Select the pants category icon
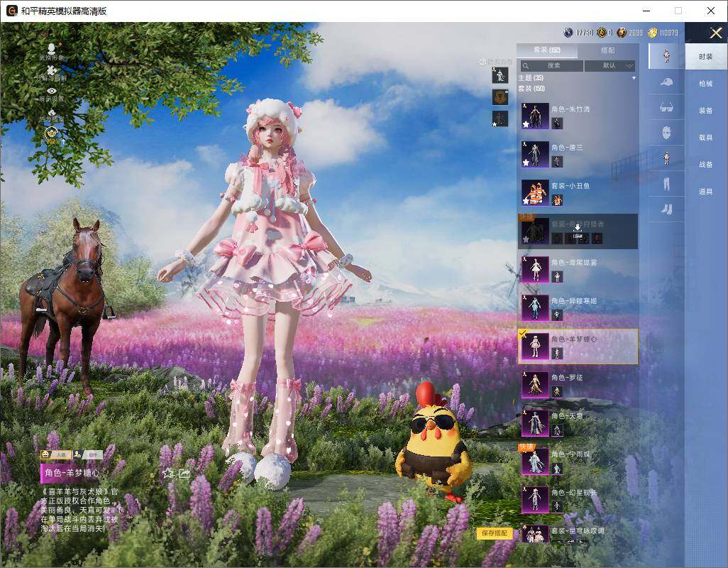Screen dimensions: 728x568 [666, 184]
